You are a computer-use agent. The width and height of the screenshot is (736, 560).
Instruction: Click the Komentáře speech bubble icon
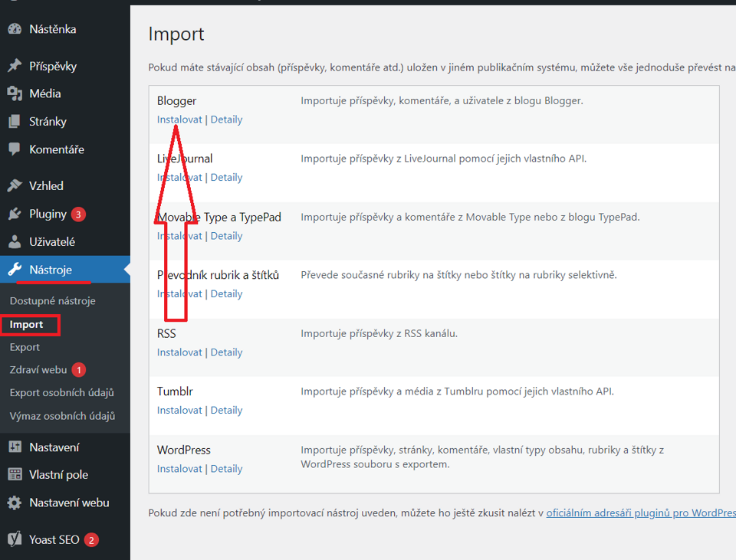15,149
